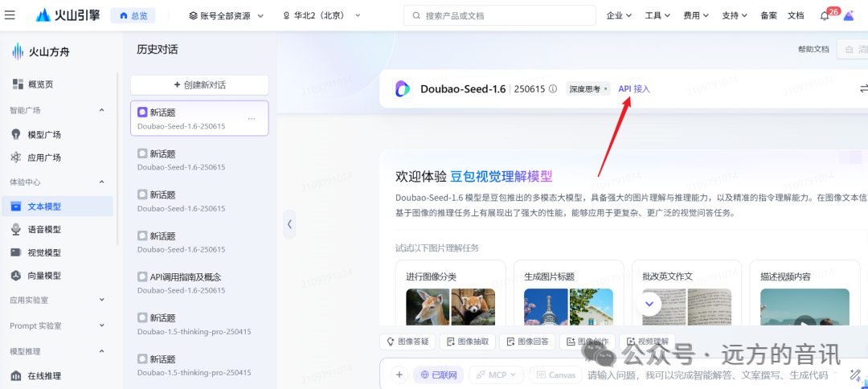Open the 生成图片标题 example card

coord(568,293)
